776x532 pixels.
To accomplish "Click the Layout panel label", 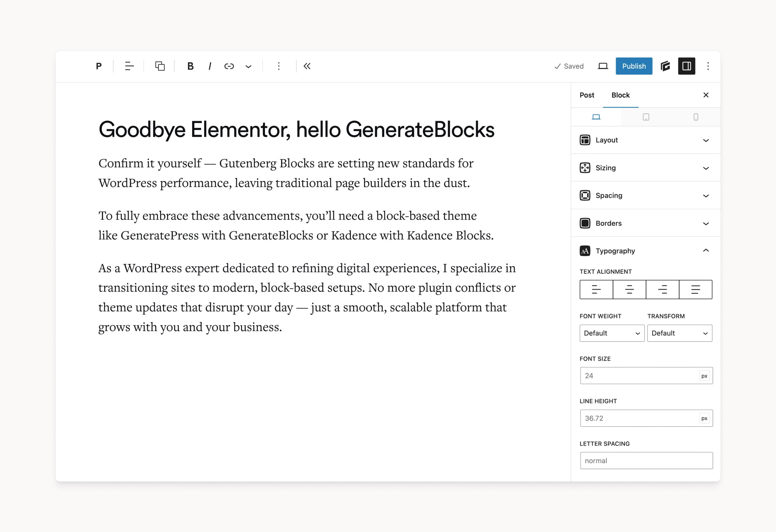I will (607, 140).
